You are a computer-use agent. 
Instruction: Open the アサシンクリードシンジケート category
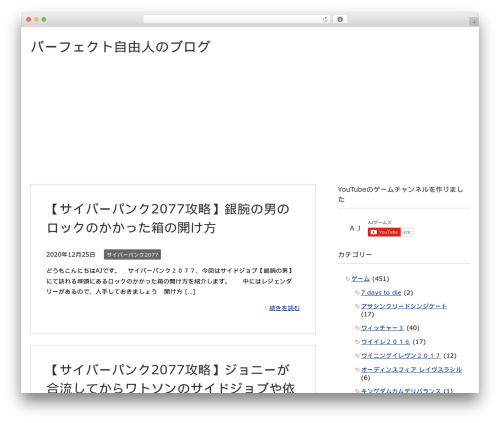click(x=404, y=306)
